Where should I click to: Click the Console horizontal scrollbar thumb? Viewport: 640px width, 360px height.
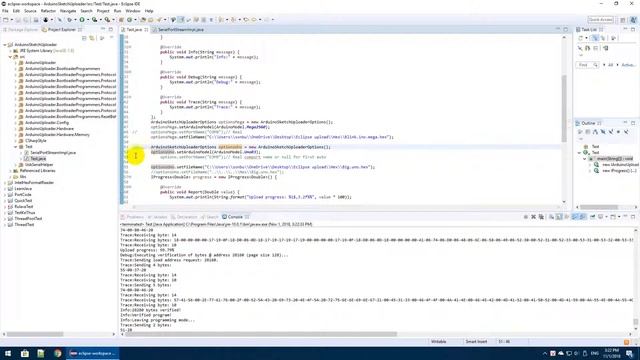pos(260,334)
